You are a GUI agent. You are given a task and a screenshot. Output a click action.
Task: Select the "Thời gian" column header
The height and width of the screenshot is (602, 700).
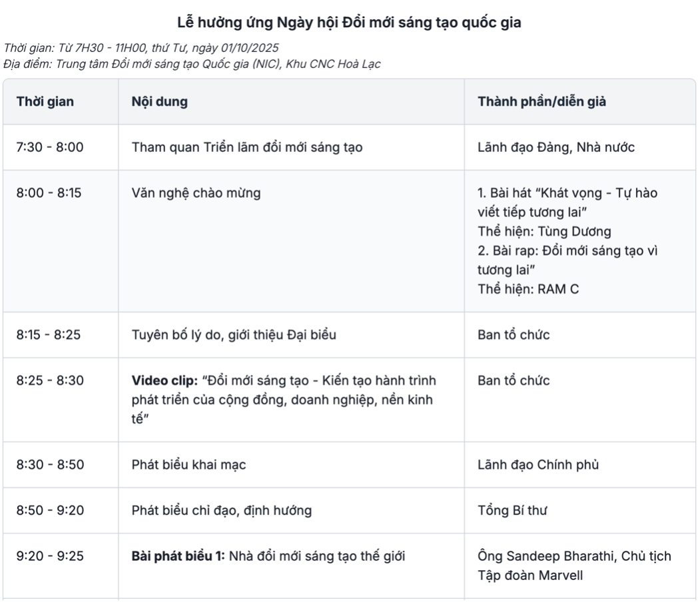(45, 102)
